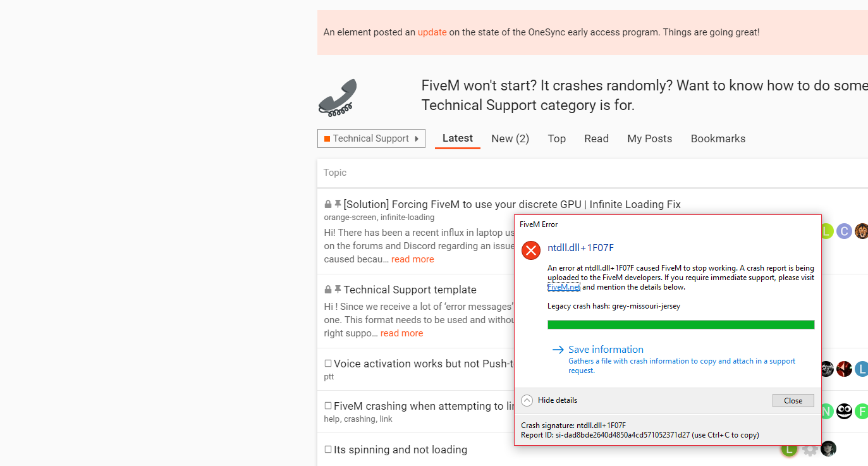This screenshot has height=466, width=868.
Task: Click the lock icon on Technical Support template
Action: click(x=328, y=290)
